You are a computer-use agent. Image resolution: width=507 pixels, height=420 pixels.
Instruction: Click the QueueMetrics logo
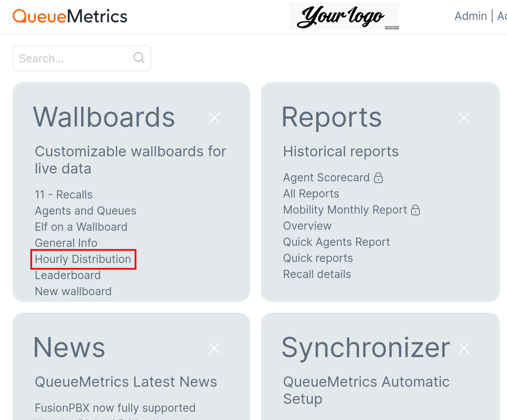click(x=70, y=16)
